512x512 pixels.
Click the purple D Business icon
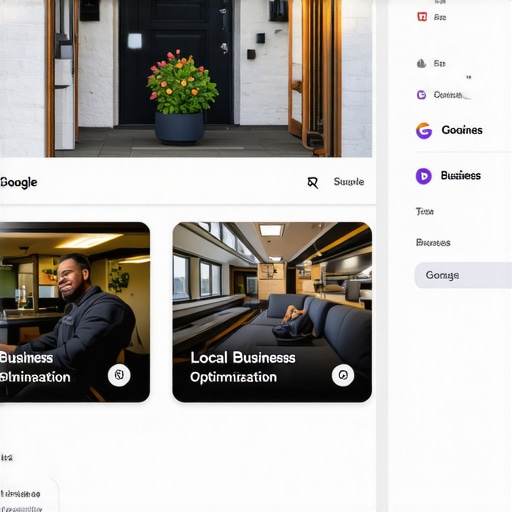point(424,176)
